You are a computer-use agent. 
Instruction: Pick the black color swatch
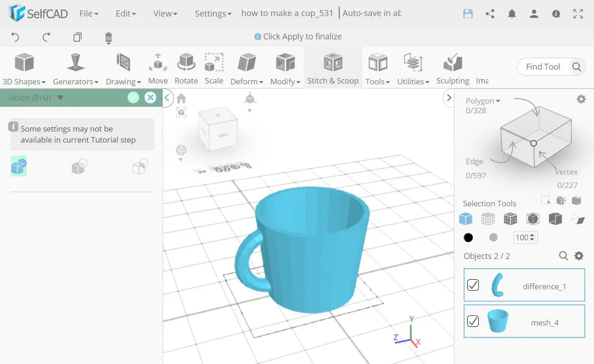tap(468, 237)
